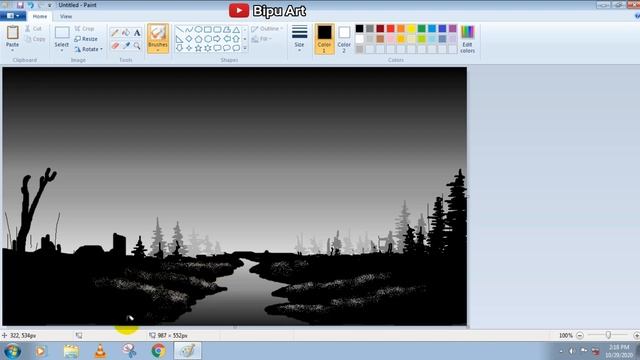640x360 pixels.
Task: Choose the oval callout shape
Action: coord(227,48)
